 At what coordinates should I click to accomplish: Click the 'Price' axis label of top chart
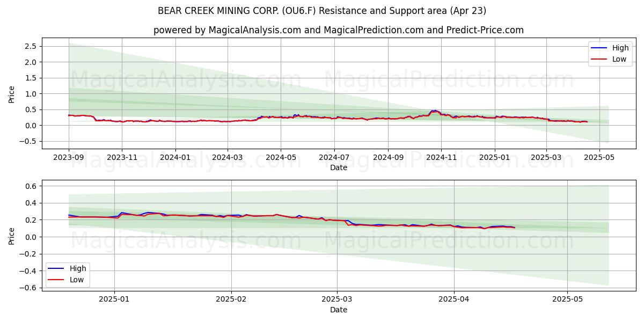pos(11,93)
